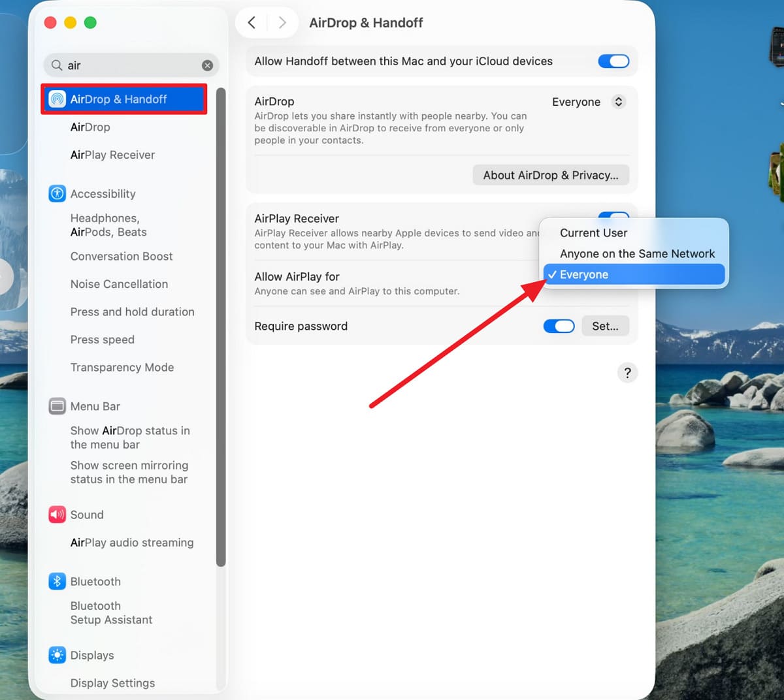Open Press speed result
The image size is (784, 700).
tap(103, 340)
